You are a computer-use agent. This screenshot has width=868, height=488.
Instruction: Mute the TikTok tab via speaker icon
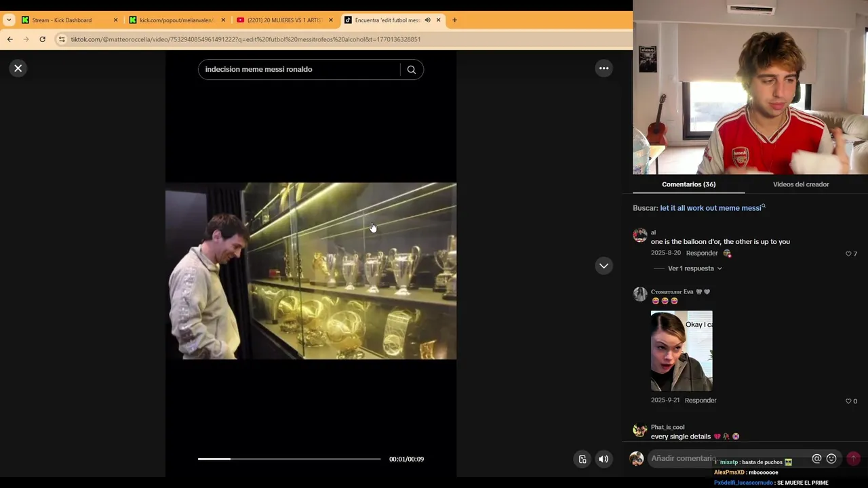[x=427, y=20]
